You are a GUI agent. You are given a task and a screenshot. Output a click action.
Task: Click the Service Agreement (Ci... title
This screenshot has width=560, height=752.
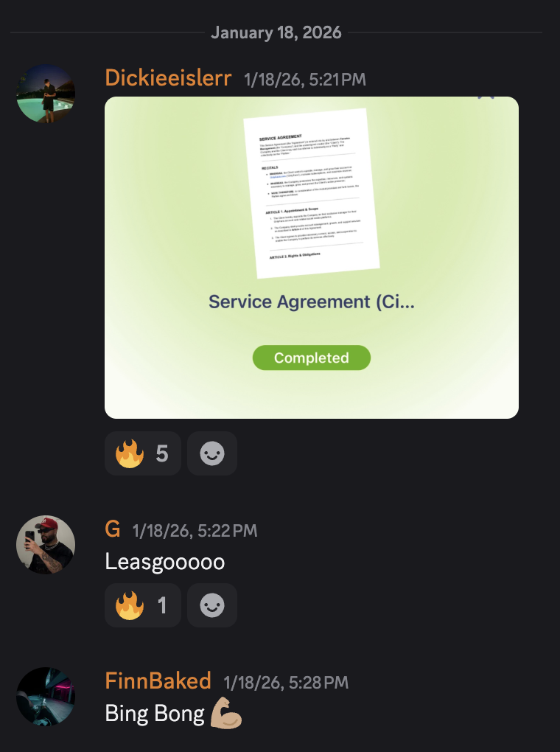coord(312,302)
